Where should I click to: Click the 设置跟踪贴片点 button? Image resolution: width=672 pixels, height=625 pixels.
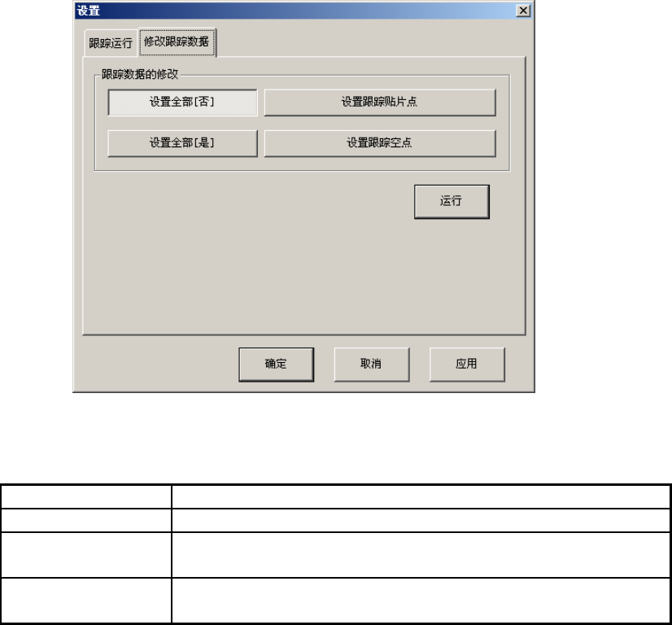coord(380,102)
